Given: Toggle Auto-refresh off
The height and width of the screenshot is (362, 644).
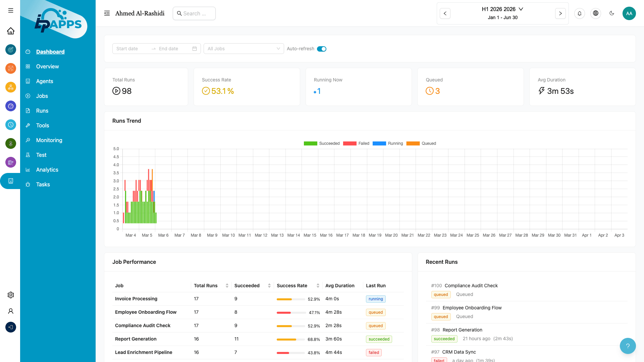Looking at the screenshot, I should [322, 49].
